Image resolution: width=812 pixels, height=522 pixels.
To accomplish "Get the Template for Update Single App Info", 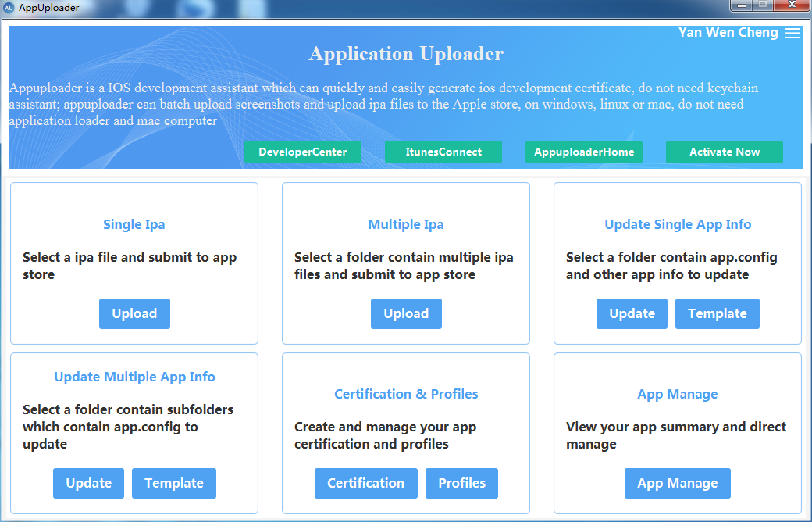I will [717, 313].
